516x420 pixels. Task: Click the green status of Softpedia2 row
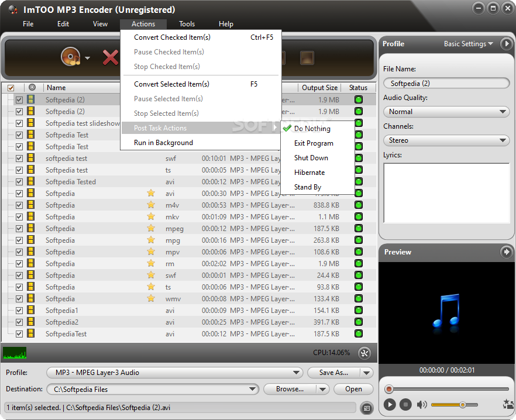tap(359, 322)
